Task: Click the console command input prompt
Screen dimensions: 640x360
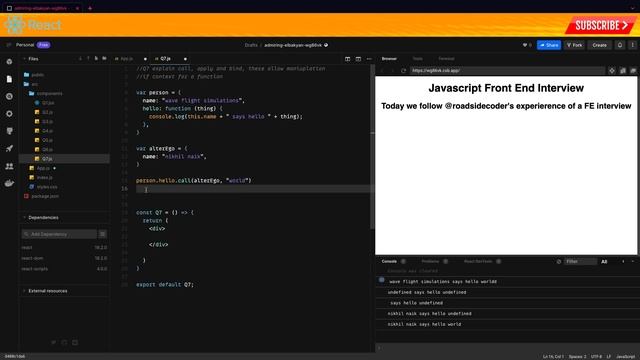Action: pos(506,348)
